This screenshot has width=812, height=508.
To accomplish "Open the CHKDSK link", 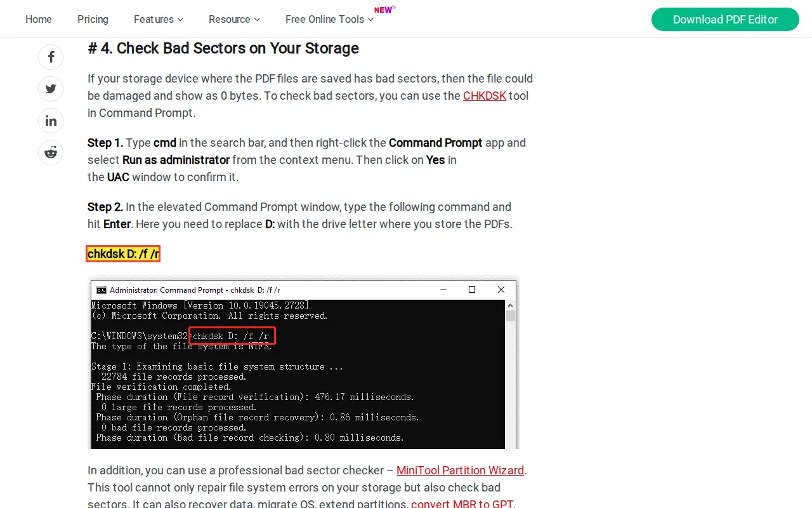I will click(485, 96).
